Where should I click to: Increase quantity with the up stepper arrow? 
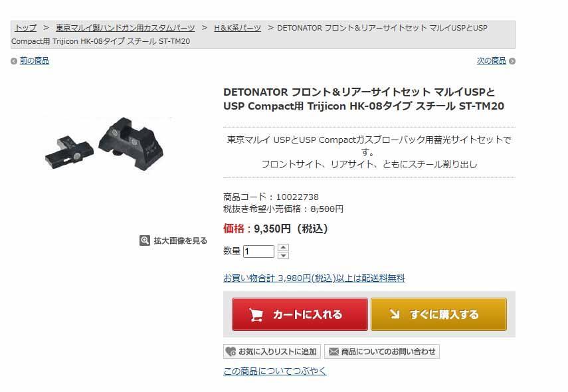point(283,247)
